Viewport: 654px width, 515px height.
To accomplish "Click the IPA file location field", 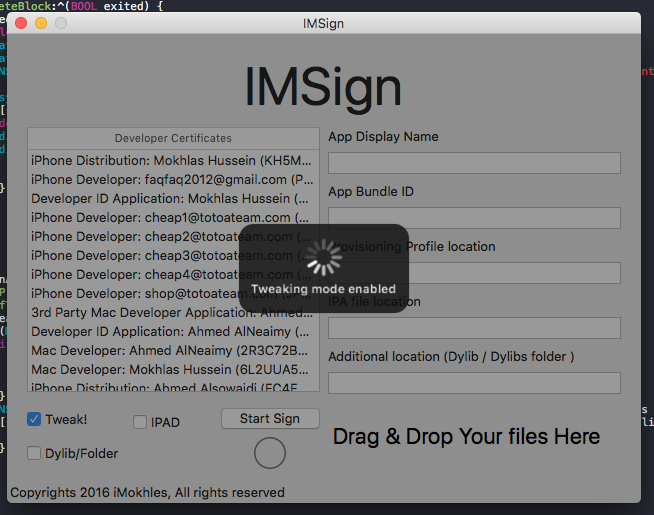I will pos(474,328).
